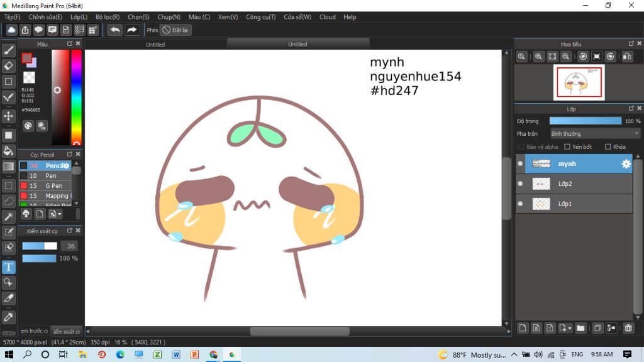644x362 pixels.
Task: Create new folder in layer panel
Action: (580, 328)
